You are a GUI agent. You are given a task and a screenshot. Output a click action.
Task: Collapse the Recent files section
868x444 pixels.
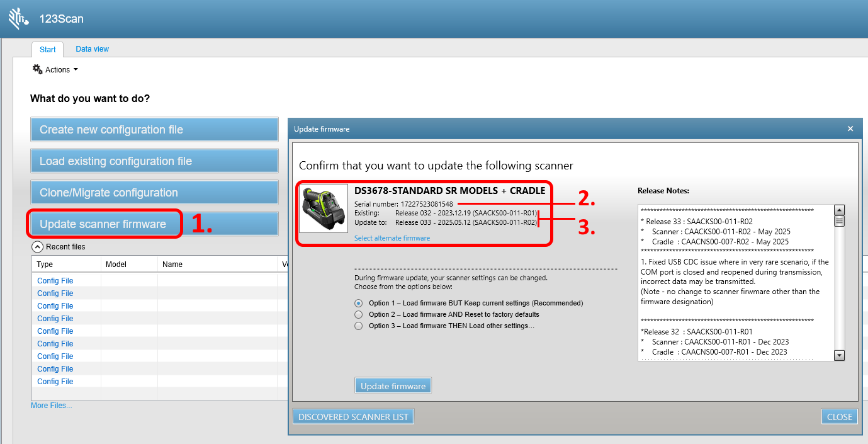pos(37,247)
